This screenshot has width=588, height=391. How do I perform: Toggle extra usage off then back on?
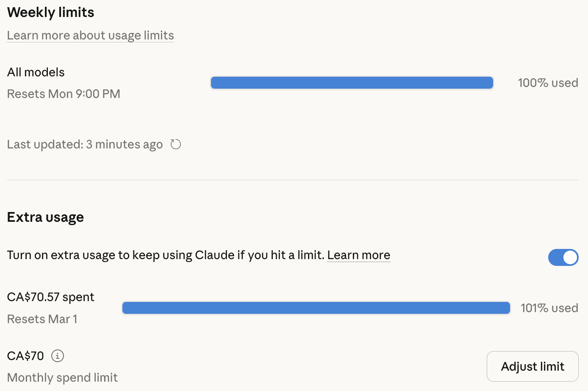563,257
